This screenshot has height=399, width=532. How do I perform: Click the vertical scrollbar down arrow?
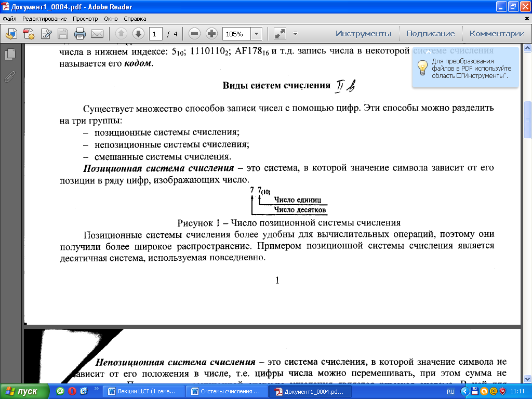pos(528,379)
